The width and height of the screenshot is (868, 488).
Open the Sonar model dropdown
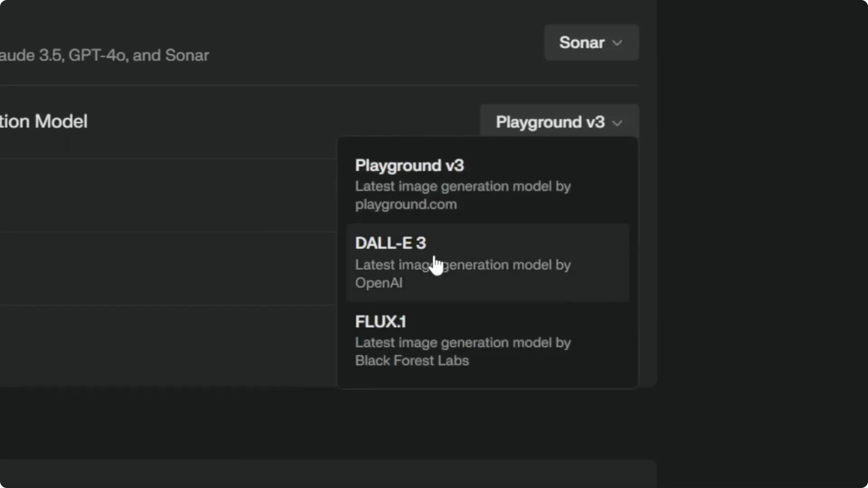(591, 42)
